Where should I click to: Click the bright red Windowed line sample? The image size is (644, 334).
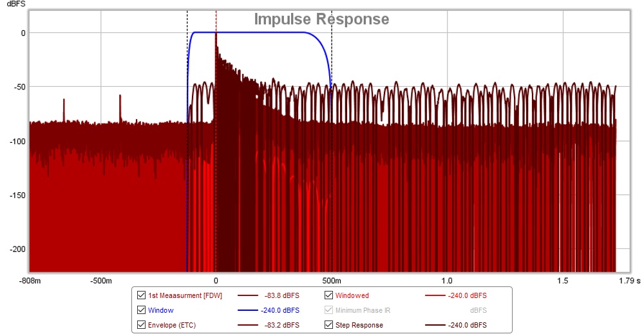pos(435,295)
